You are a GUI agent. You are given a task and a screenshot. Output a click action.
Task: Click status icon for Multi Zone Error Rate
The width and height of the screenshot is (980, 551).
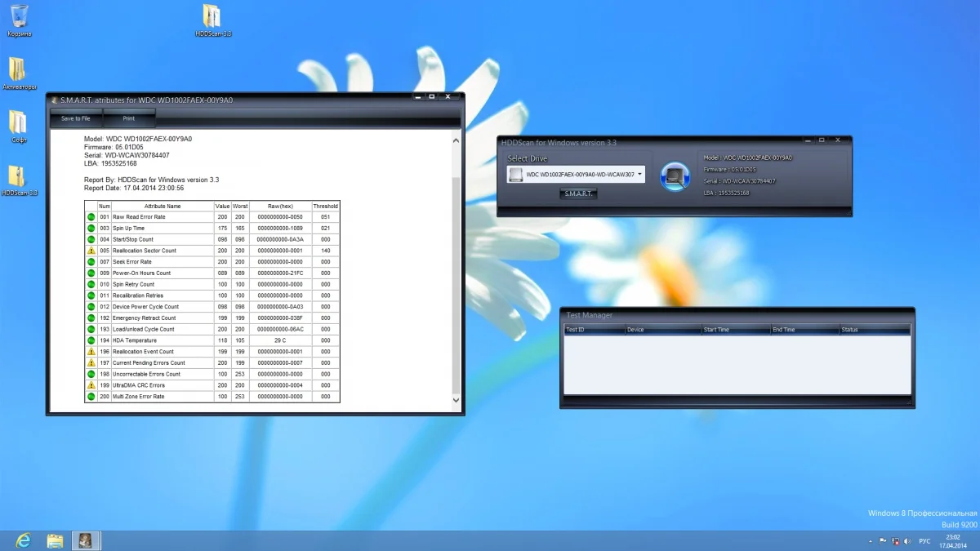pyautogui.click(x=91, y=397)
